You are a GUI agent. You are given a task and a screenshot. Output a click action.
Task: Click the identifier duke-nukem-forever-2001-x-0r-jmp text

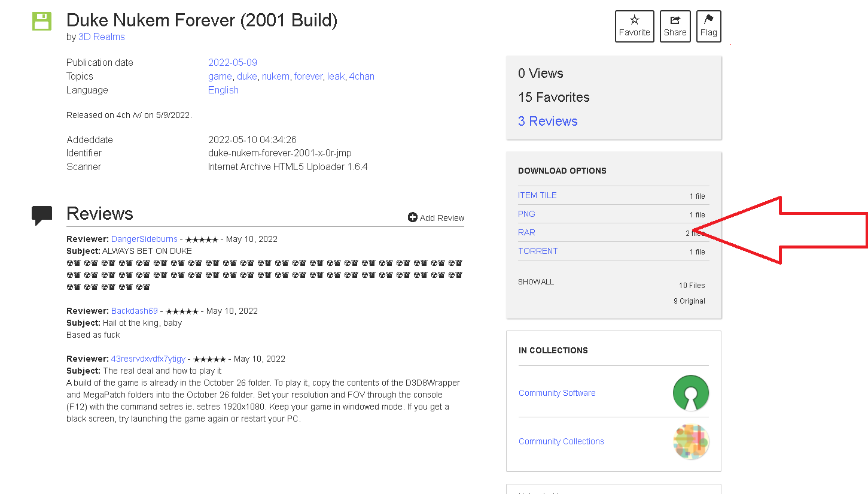click(x=280, y=153)
